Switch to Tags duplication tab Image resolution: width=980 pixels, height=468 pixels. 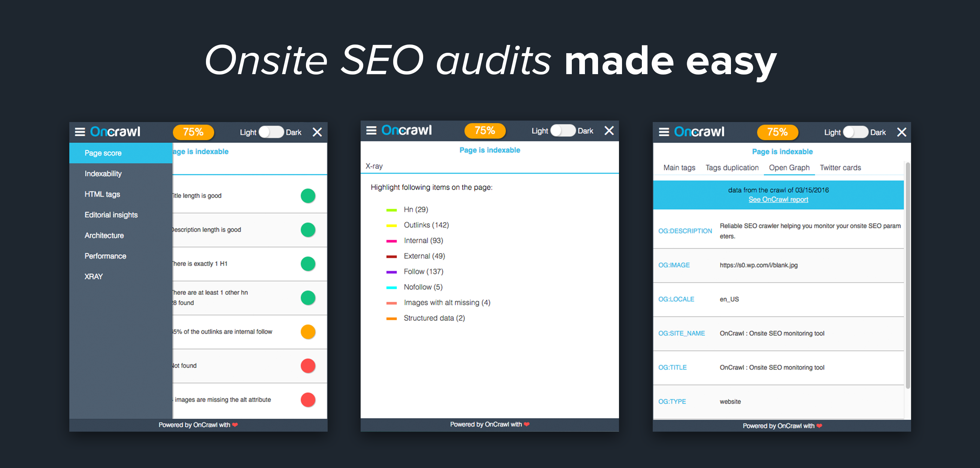[732, 167]
